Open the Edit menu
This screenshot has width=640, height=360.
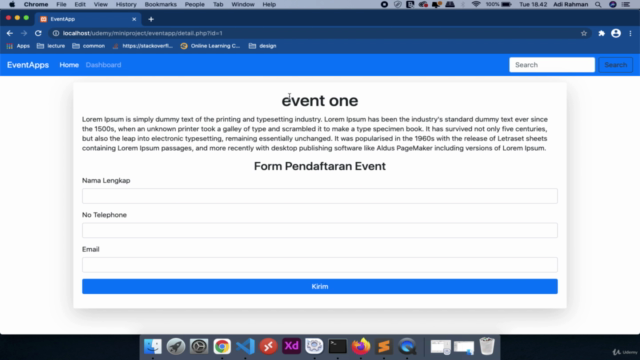pyautogui.click(x=80, y=4)
